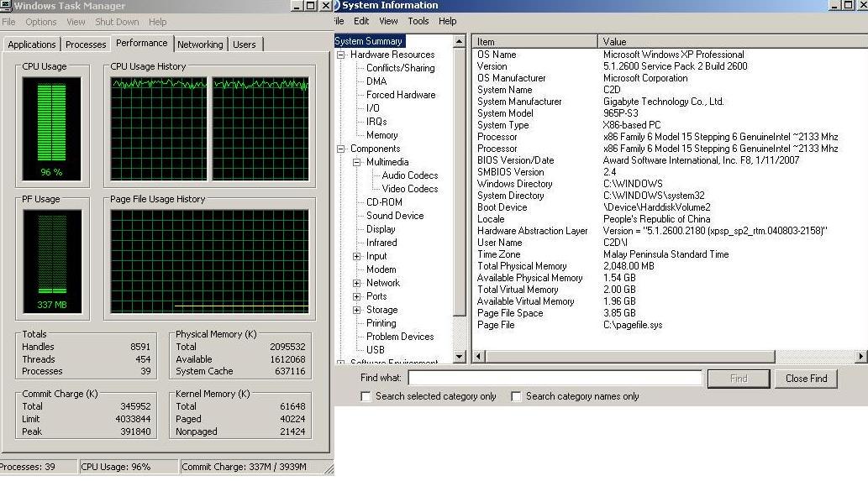This screenshot has height=481, width=868.
Task: Open the Task Manager View menu
Action: (76, 22)
